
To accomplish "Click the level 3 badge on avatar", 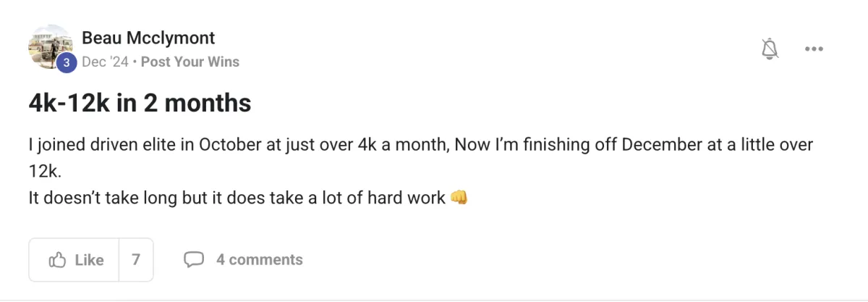I will coord(66,63).
